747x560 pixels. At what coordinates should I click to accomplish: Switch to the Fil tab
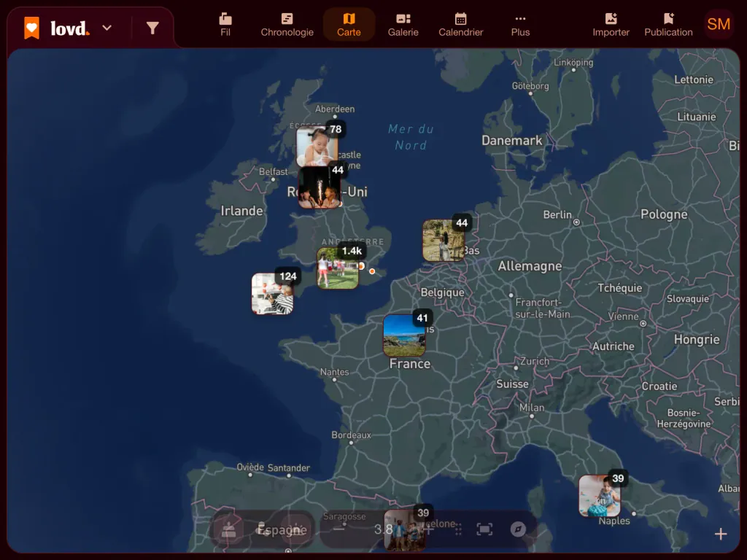tap(225, 25)
